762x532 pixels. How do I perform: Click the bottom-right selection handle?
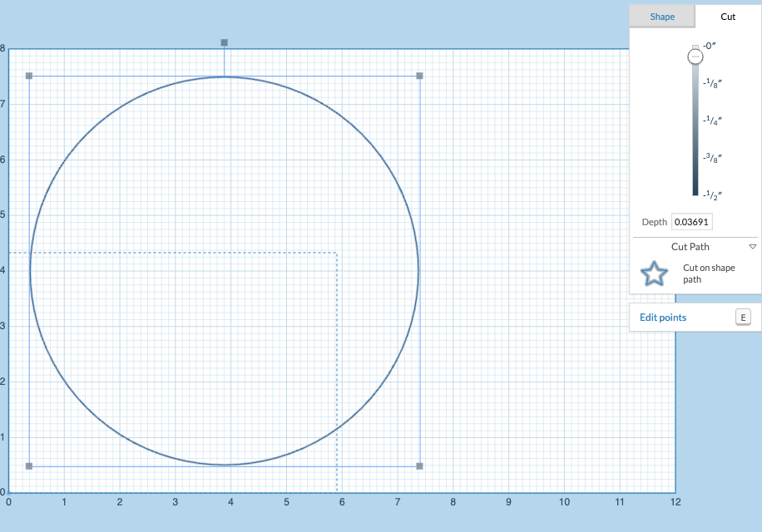tap(420, 466)
